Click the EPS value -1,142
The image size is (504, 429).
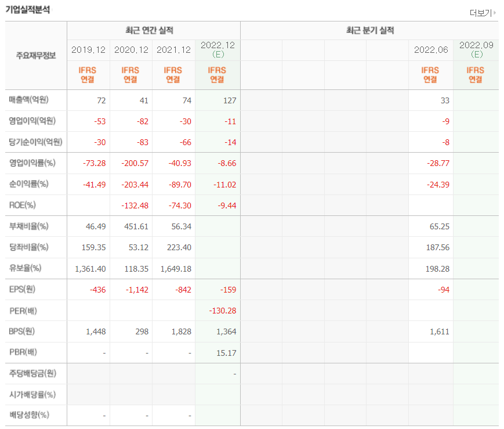tap(137, 290)
